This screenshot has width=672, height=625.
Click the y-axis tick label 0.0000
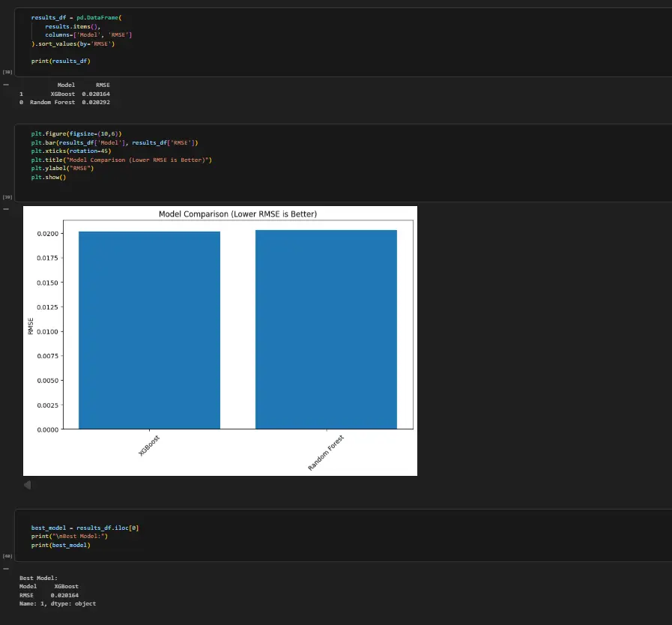pos(47,429)
